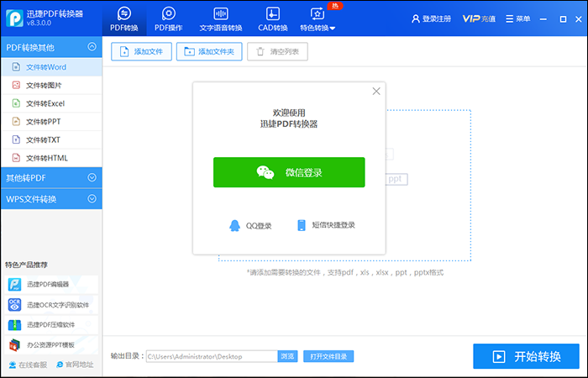This screenshot has height=378, width=588.
Task: Maximize the converter window
Action: pos(563,19)
